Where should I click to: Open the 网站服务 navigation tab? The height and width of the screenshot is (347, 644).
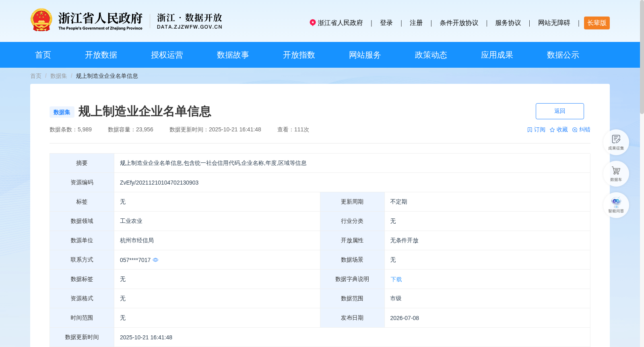[x=365, y=55]
